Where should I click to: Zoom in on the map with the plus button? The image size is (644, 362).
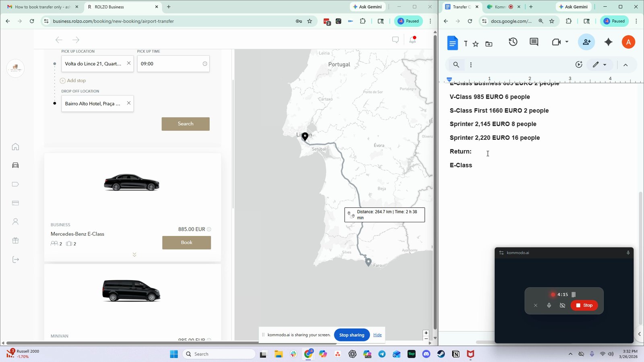[426, 333]
